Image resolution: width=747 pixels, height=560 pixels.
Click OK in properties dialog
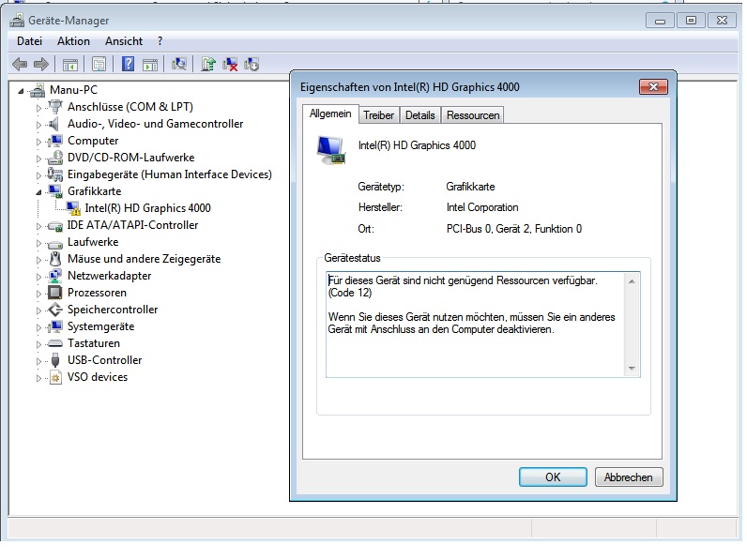[x=553, y=477]
